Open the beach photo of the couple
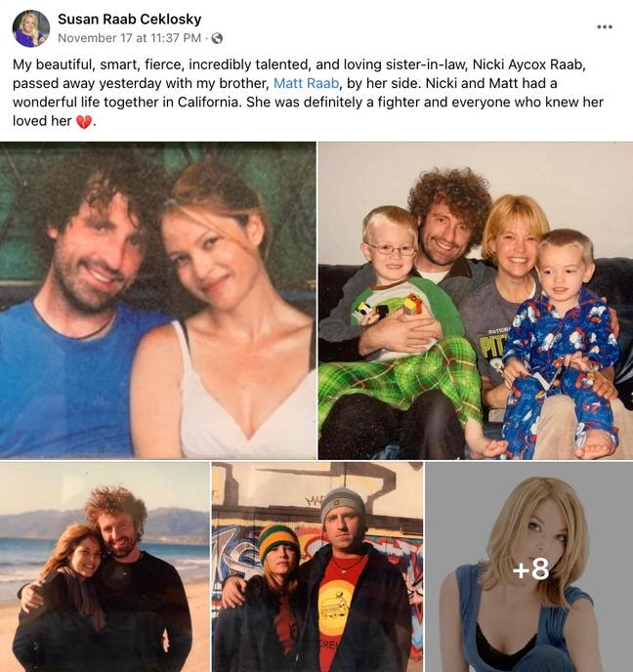 coord(105,567)
